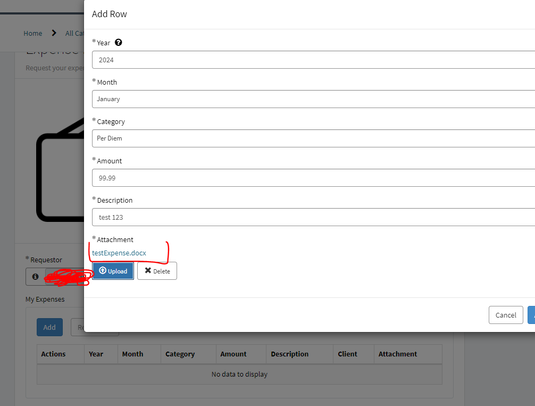Click the Cancel button in dialog

click(506, 315)
